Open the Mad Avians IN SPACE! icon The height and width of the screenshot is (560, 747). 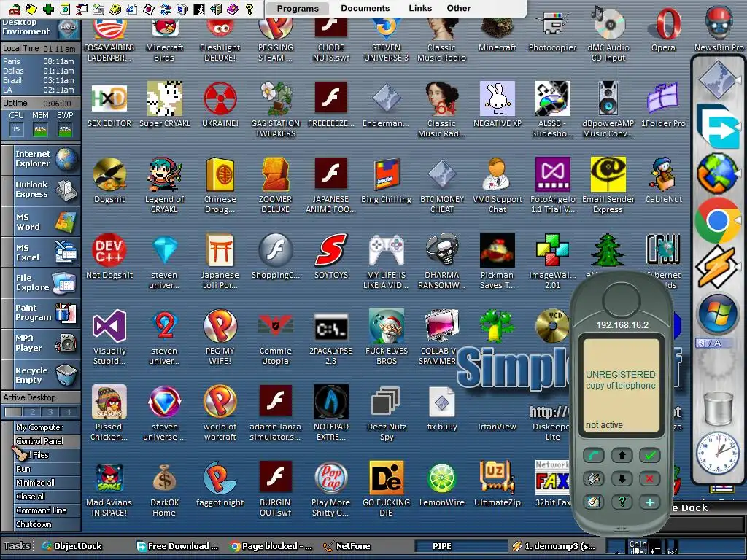click(x=109, y=478)
